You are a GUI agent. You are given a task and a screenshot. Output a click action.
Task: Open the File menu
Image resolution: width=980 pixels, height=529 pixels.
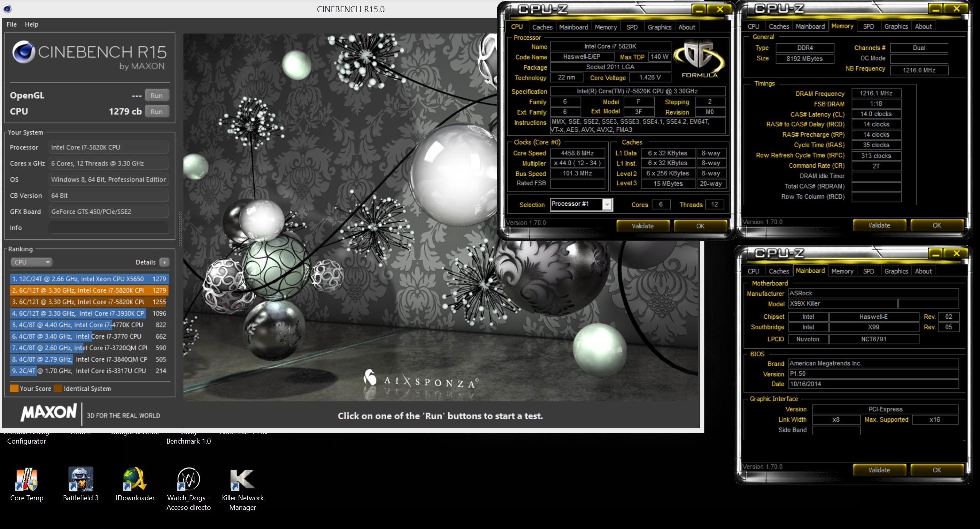pyautogui.click(x=11, y=24)
